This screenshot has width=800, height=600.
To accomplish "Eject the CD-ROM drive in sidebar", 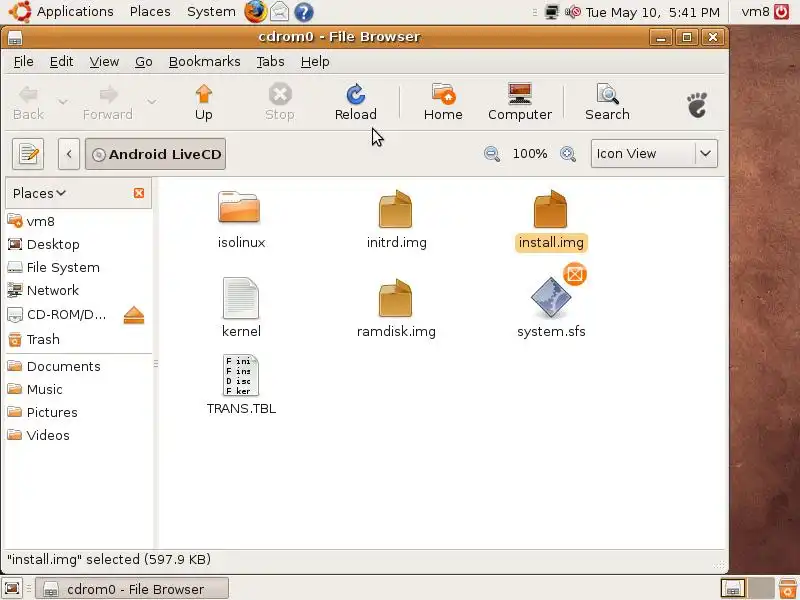I will 134,315.
